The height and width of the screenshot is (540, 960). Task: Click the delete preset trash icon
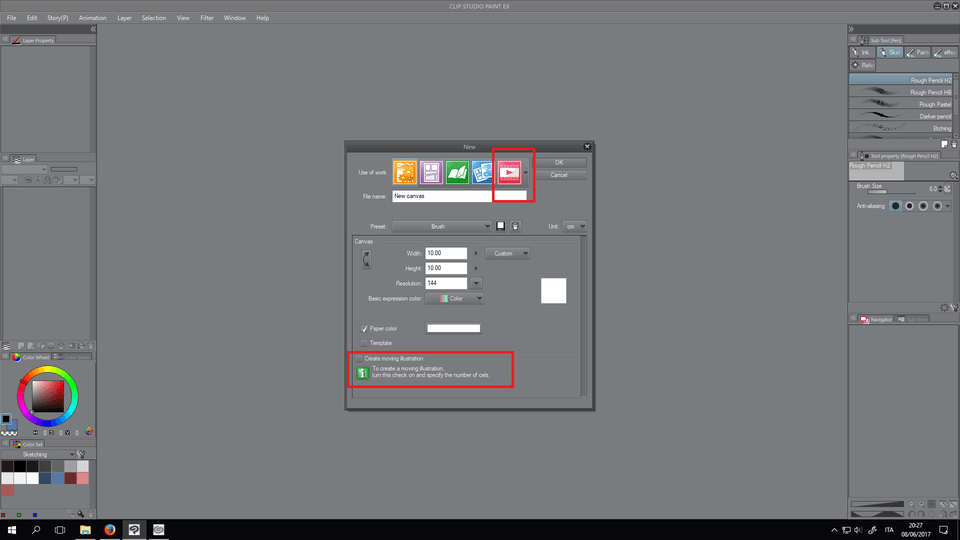[x=515, y=226]
